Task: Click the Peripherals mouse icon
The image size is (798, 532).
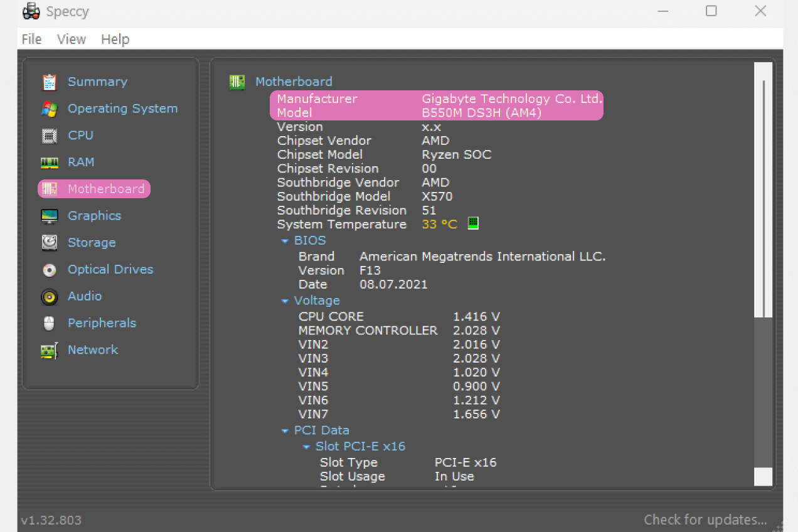Action: (50, 324)
